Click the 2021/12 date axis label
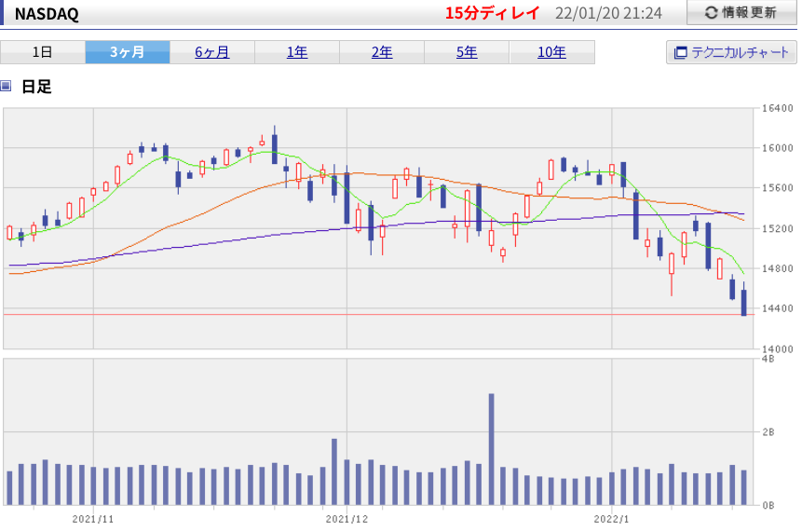802x532 pixels. 347,519
